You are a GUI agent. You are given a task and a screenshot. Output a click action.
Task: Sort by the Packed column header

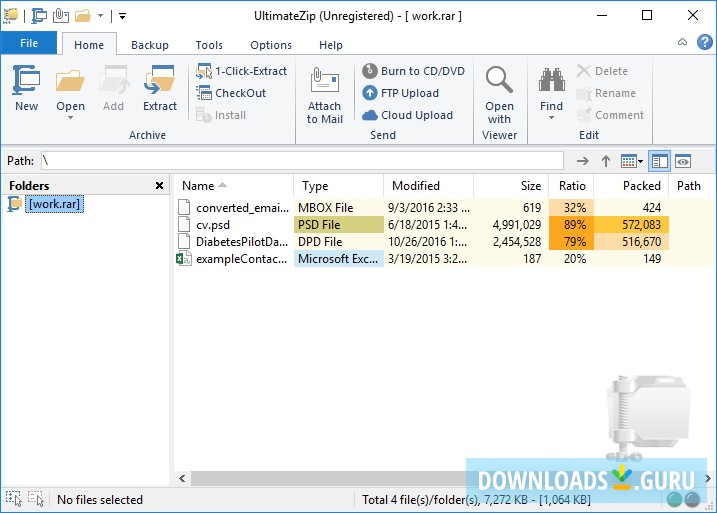coord(631,186)
